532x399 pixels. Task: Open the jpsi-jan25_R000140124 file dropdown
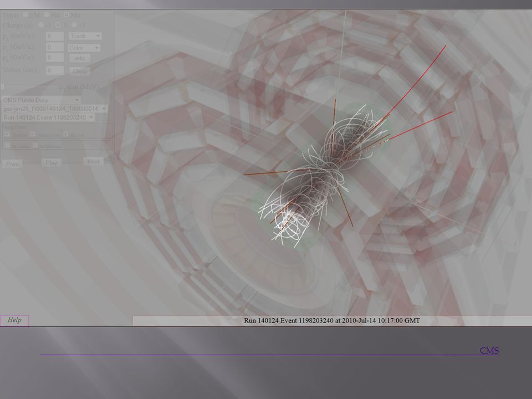pyautogui.click(x=54, y=109)
